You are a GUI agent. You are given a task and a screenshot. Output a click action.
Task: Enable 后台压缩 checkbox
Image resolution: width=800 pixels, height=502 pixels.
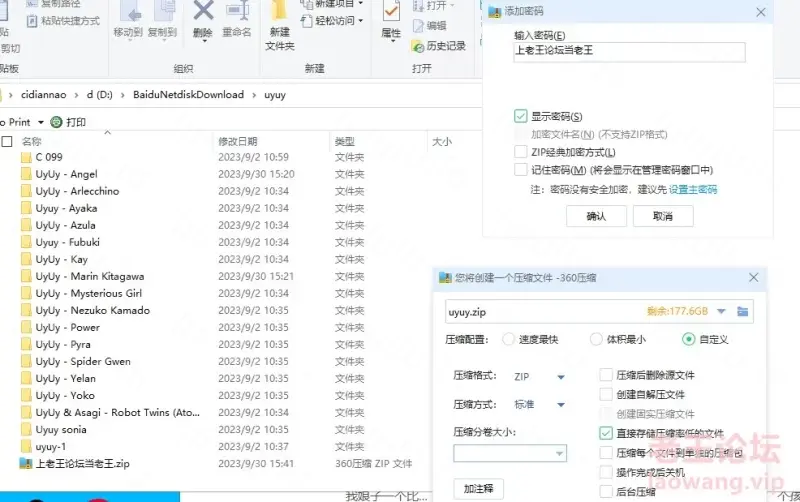[606, 491]
